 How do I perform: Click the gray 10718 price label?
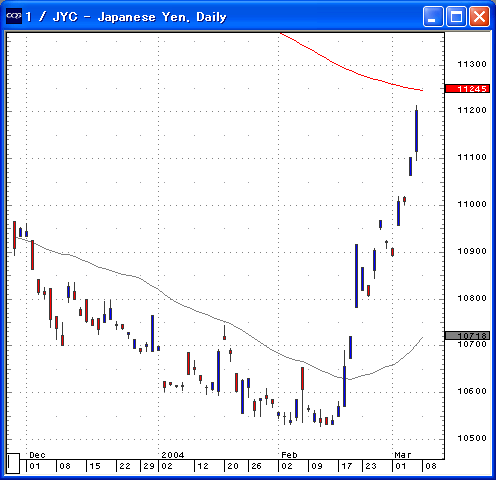(467, 336)
